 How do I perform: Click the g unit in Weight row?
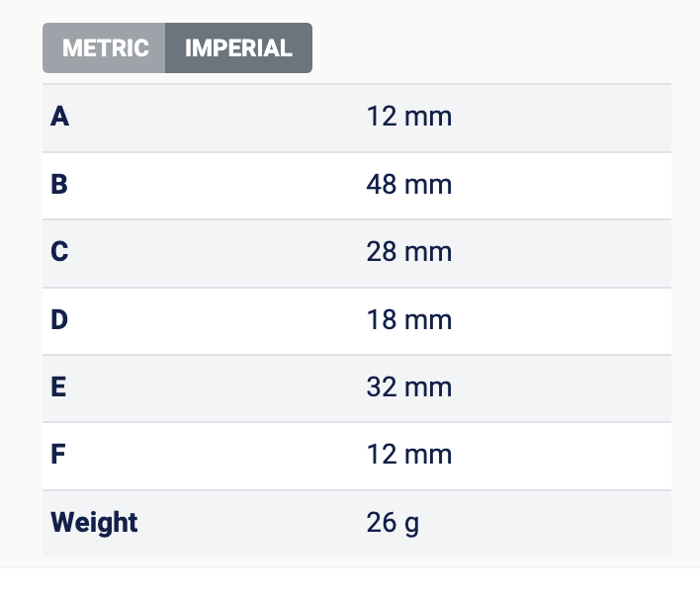(412, 523)
